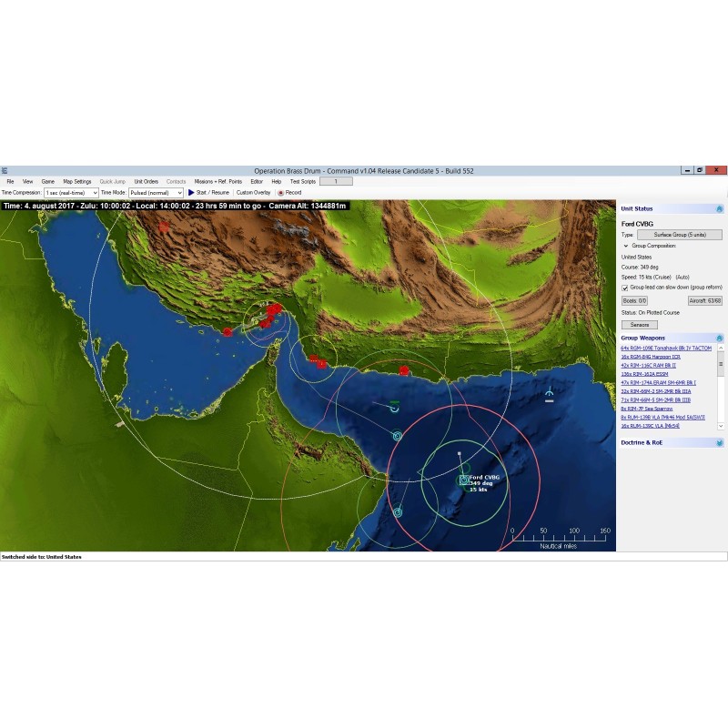The height and width of the screenshot is (728, 728).
Task: Click the Start / Resume play icon
Action: 191,193
